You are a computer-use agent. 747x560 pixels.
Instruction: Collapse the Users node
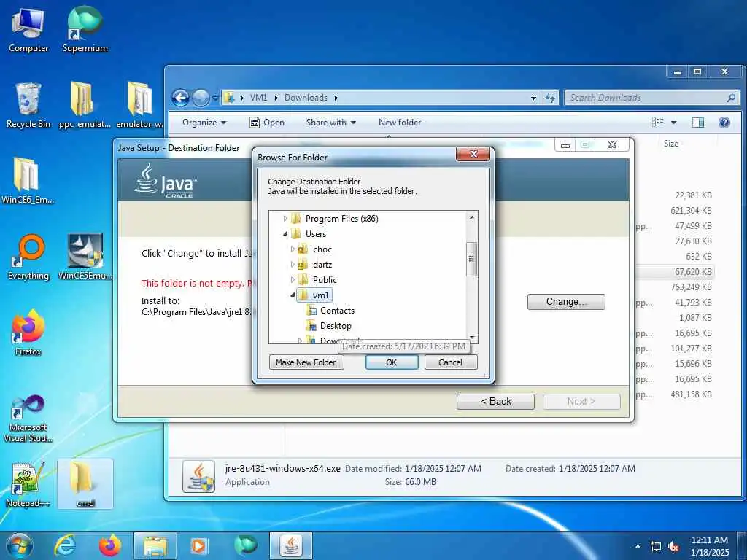pos(285,234)
